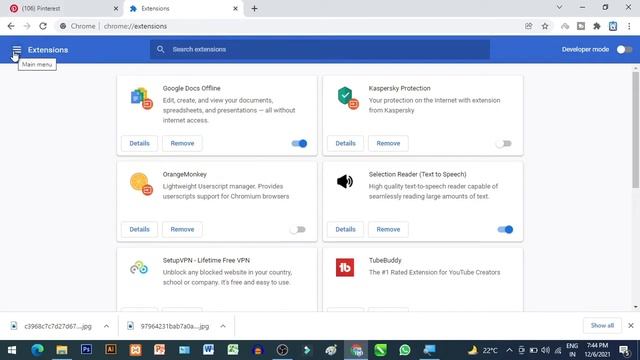Disable Selection Reader extension toggle
Image resolution: width=640 pixels, height=360 pixels.
505,229
